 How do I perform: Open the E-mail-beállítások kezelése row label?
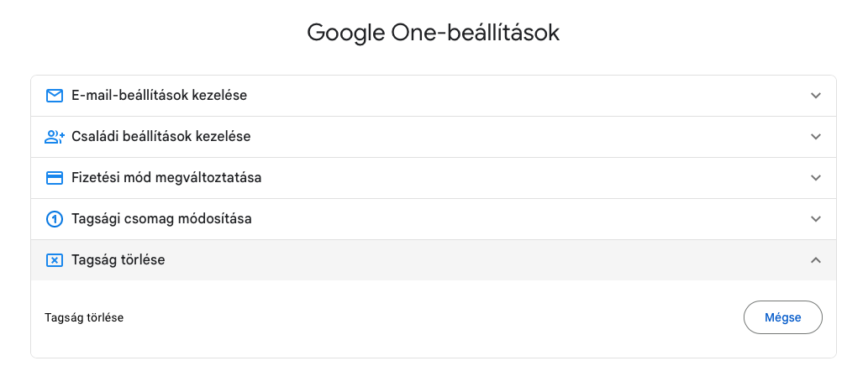coord(159,96)
